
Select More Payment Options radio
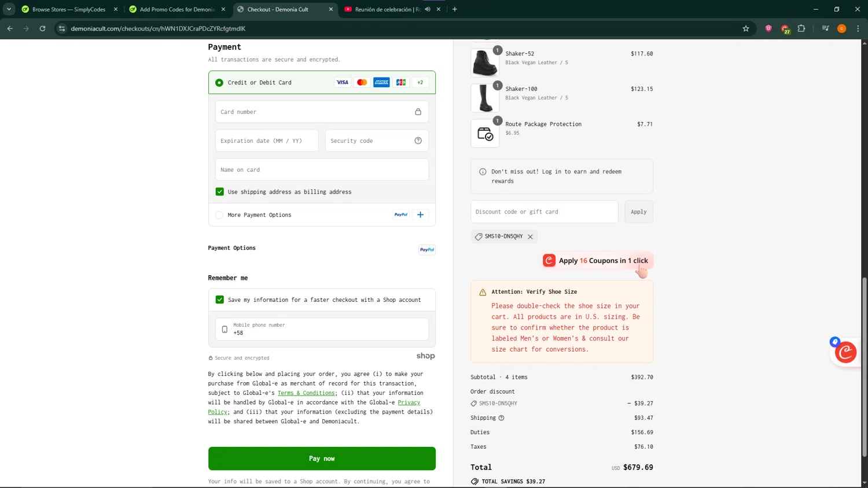[x=219, y=215]
